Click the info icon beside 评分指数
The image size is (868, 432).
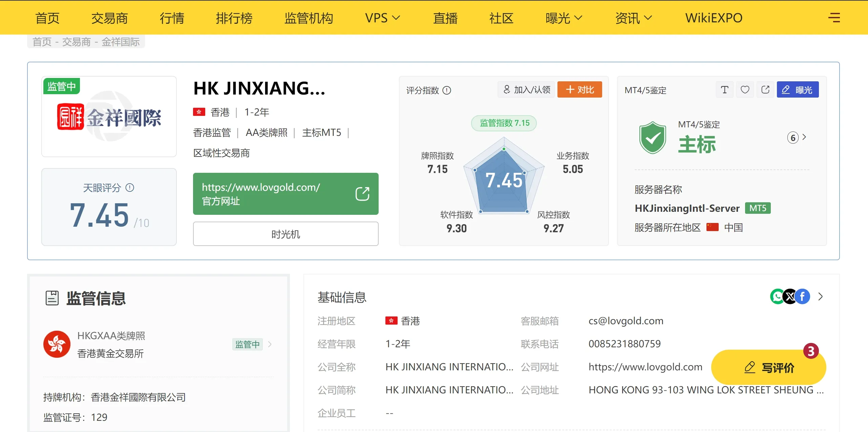tap(447, 90)
